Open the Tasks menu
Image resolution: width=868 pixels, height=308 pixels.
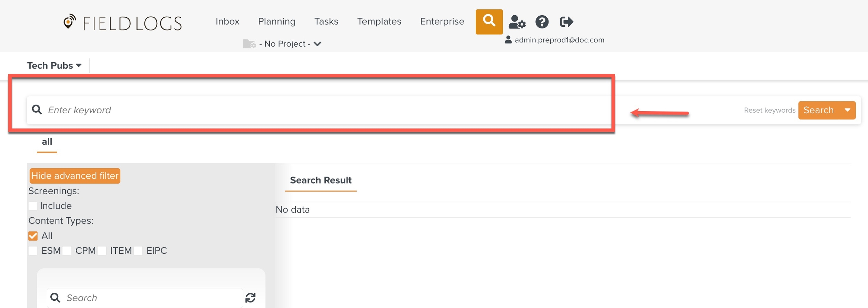point(326,22)
